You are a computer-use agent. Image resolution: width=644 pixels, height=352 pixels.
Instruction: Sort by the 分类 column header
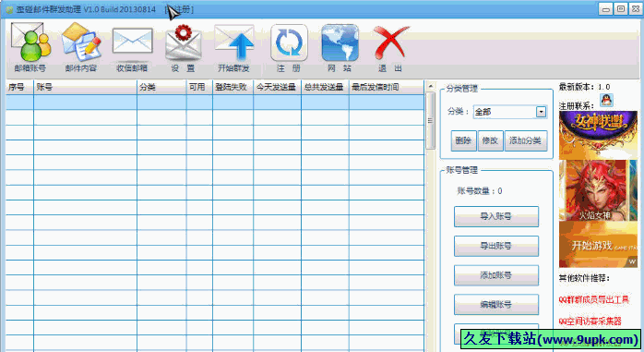(161, 87)
